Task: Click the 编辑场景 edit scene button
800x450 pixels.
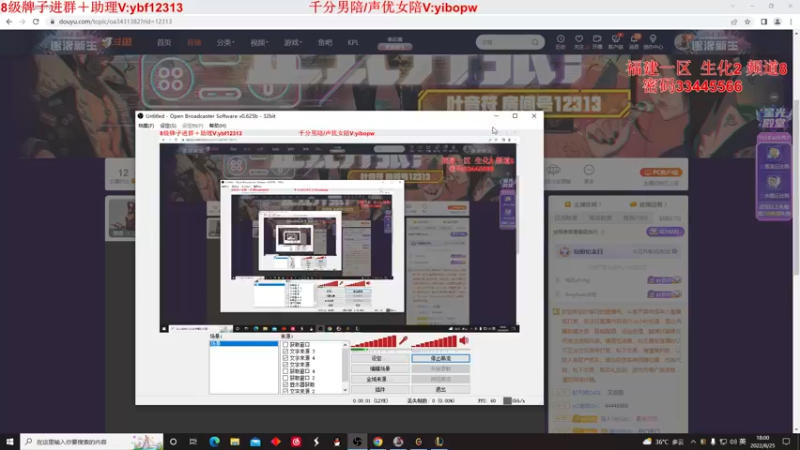Action: pos(380,368)
